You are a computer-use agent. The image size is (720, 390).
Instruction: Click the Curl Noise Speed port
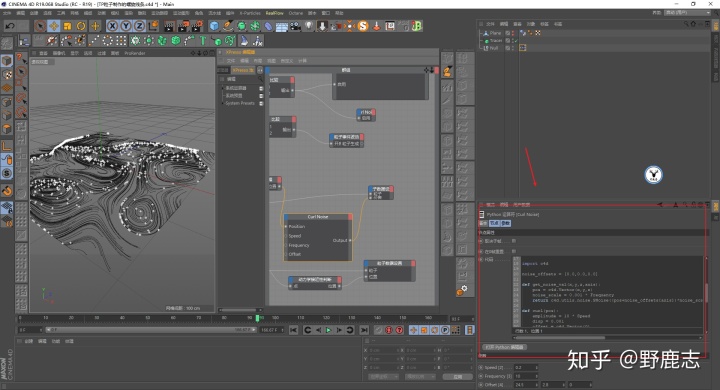286,236
